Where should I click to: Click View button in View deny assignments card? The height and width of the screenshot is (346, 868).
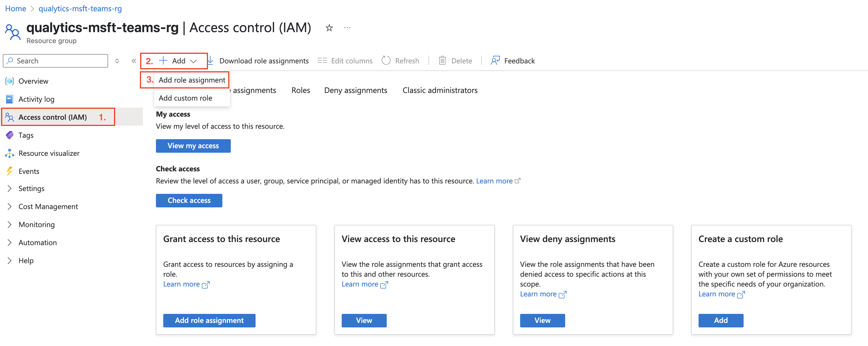pos(543,320)
